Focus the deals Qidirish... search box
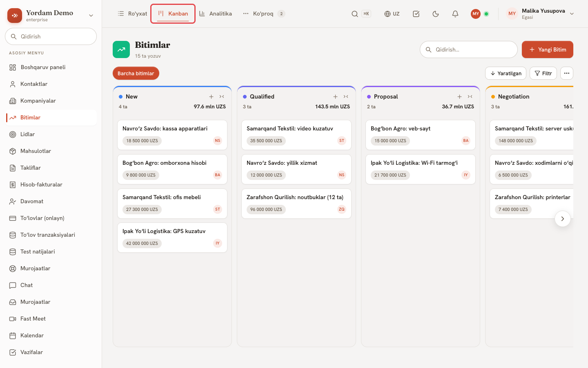This screenshot has width=588, height=368. (x=469, y=49)
